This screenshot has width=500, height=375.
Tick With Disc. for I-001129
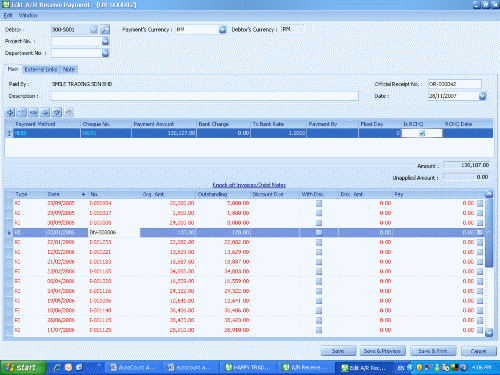[x=319, y=330]
